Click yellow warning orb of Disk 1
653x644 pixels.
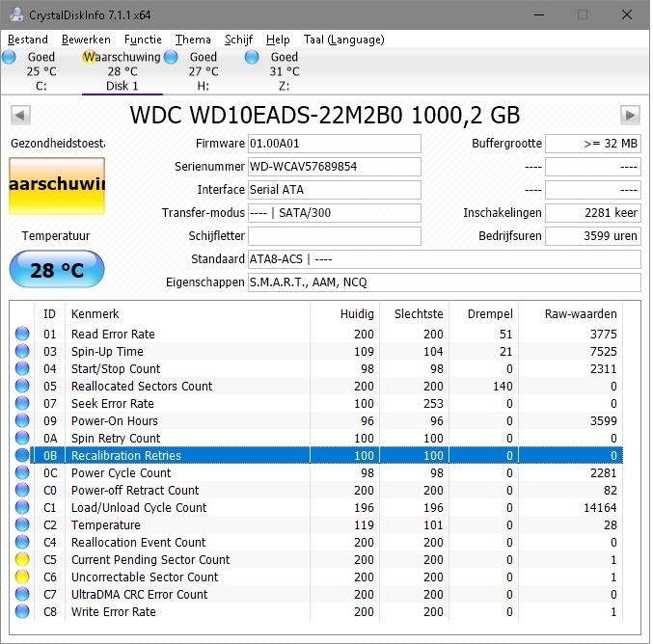[x=90, y=57]
